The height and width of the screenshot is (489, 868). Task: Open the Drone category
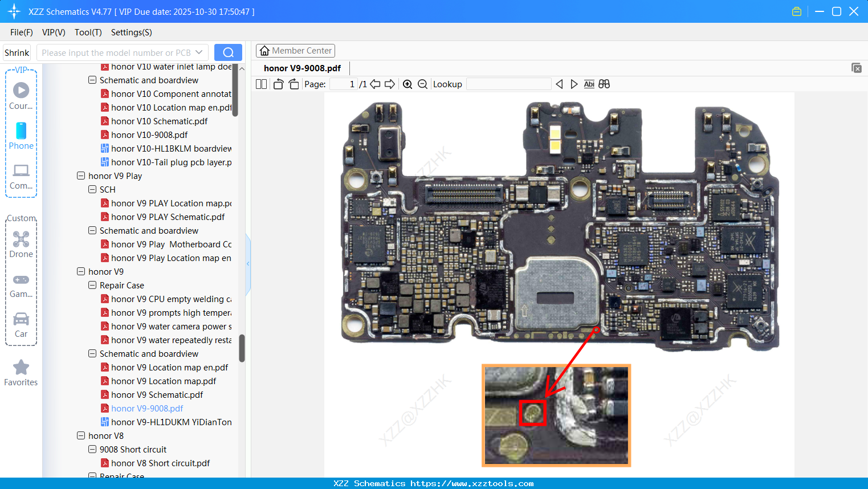tap(21, 244)
